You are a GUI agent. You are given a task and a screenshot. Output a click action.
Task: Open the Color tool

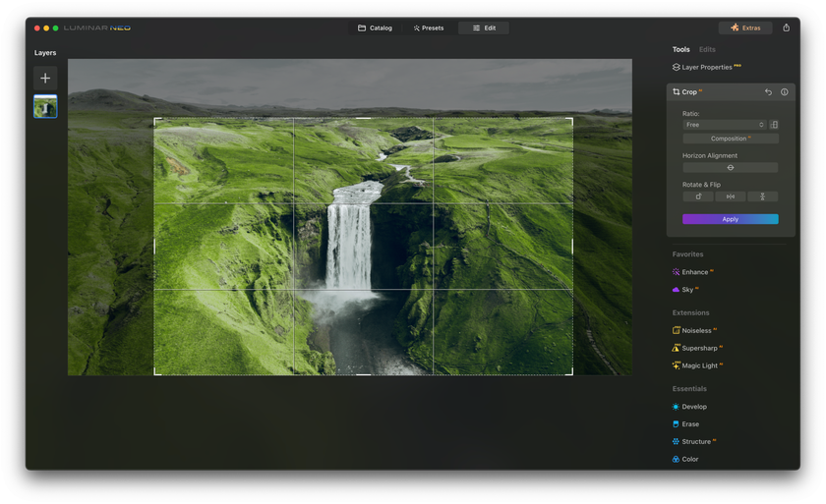click(685, 459)
